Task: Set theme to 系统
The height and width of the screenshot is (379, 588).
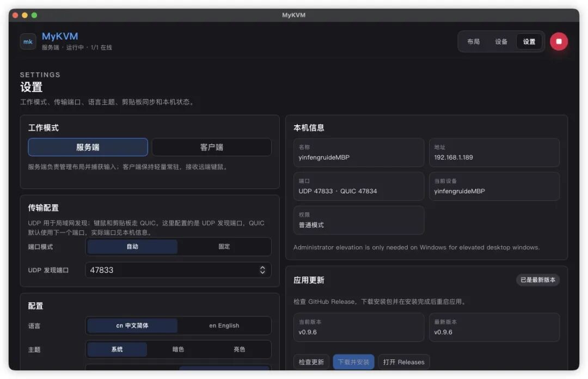Action: [117, 350]
